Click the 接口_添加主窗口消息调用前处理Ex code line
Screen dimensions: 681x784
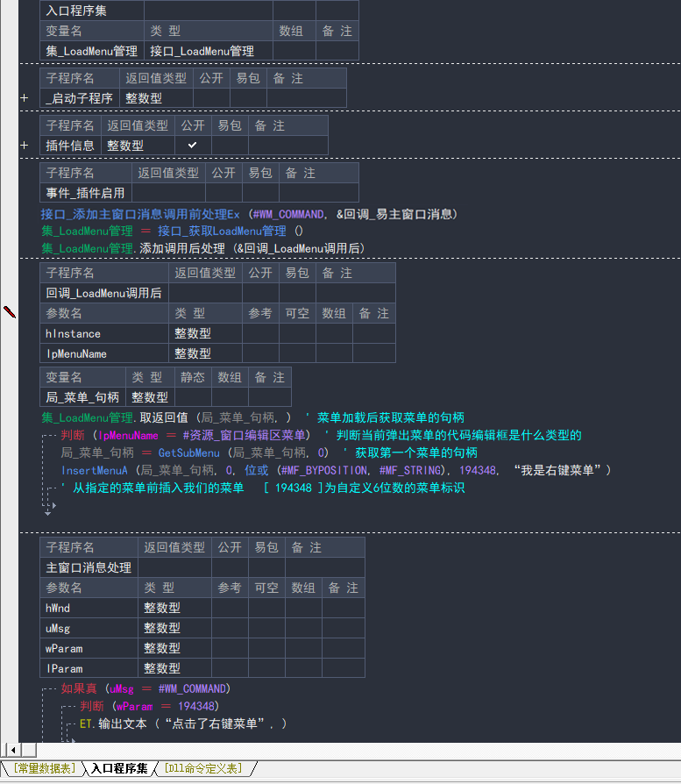pos(250,214)
